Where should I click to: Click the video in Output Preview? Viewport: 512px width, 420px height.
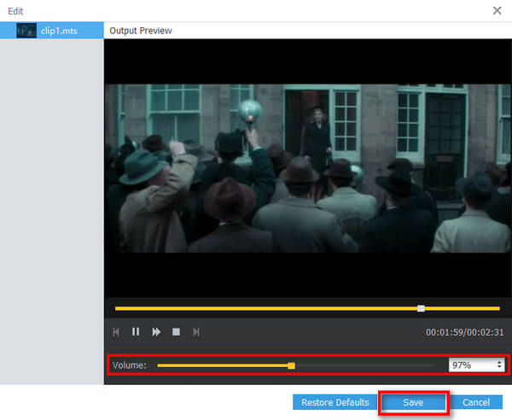coord(305,167)
